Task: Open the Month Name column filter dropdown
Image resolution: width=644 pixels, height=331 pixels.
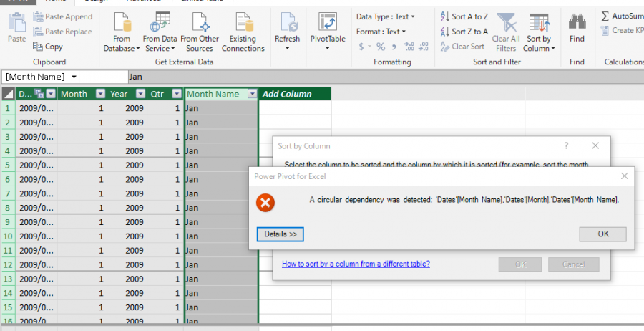Action: coord(252,94)
